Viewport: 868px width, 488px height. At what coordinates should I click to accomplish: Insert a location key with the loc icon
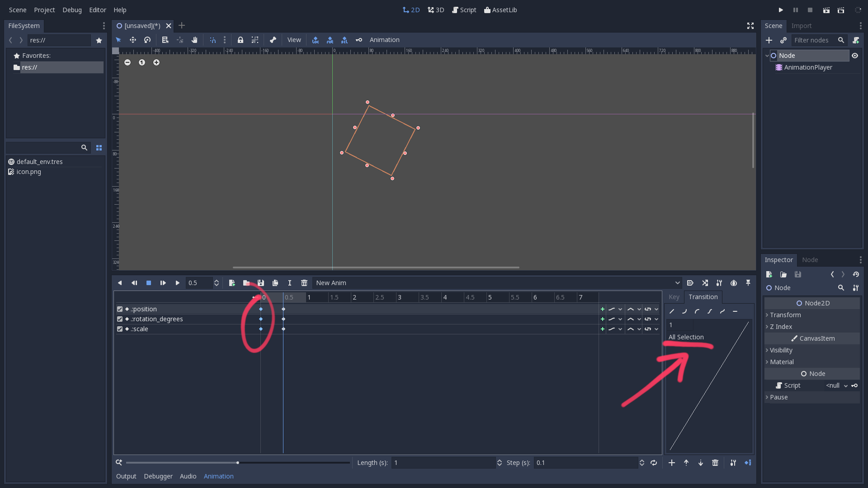point(315,40)
